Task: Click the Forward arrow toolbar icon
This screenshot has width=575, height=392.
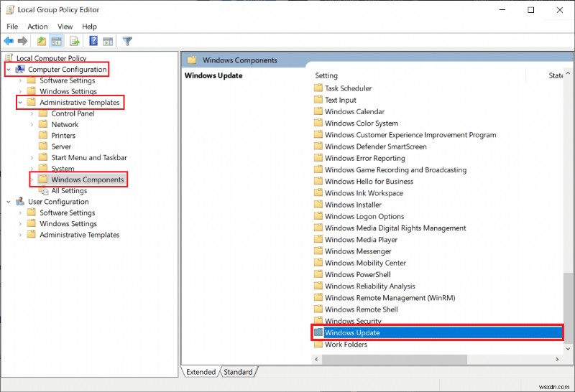Action: pos(23,41)
